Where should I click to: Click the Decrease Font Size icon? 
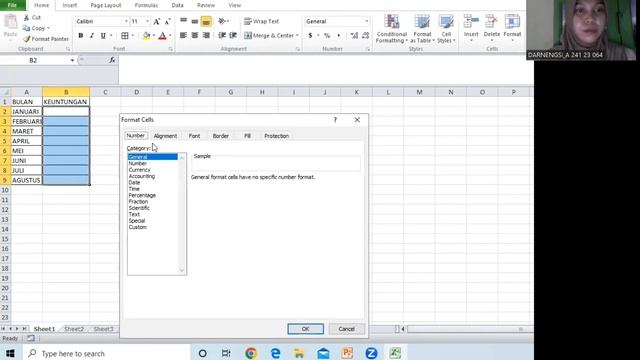(x=167, y=21)
